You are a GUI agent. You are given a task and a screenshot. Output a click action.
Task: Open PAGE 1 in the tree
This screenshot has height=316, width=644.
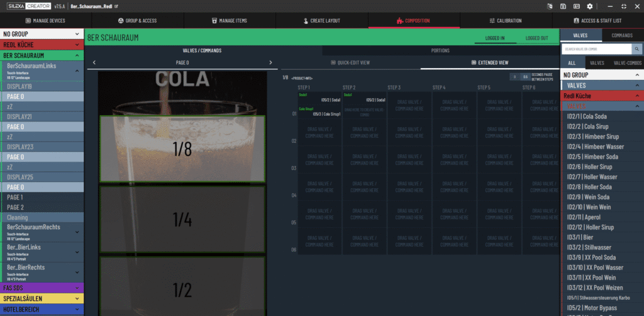[x=42, y=197]
